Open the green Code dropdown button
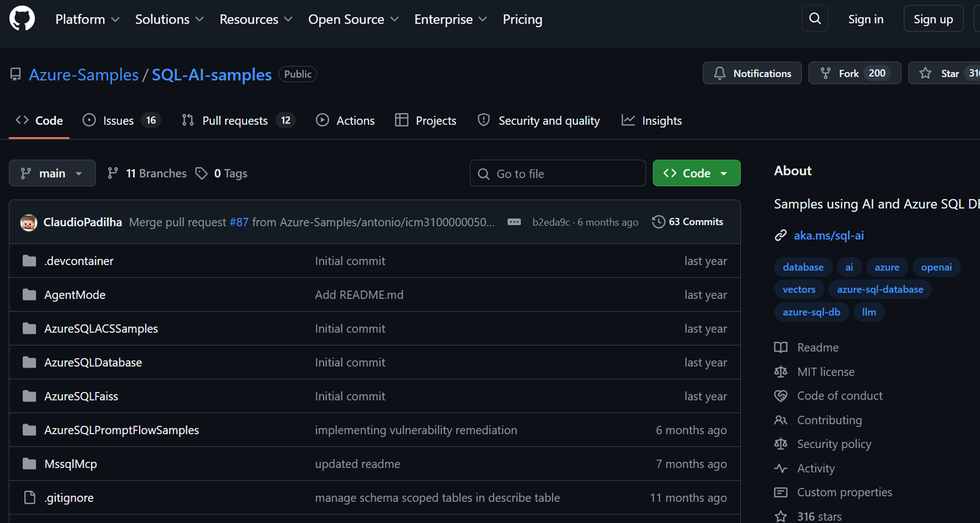 coord(696,173)
